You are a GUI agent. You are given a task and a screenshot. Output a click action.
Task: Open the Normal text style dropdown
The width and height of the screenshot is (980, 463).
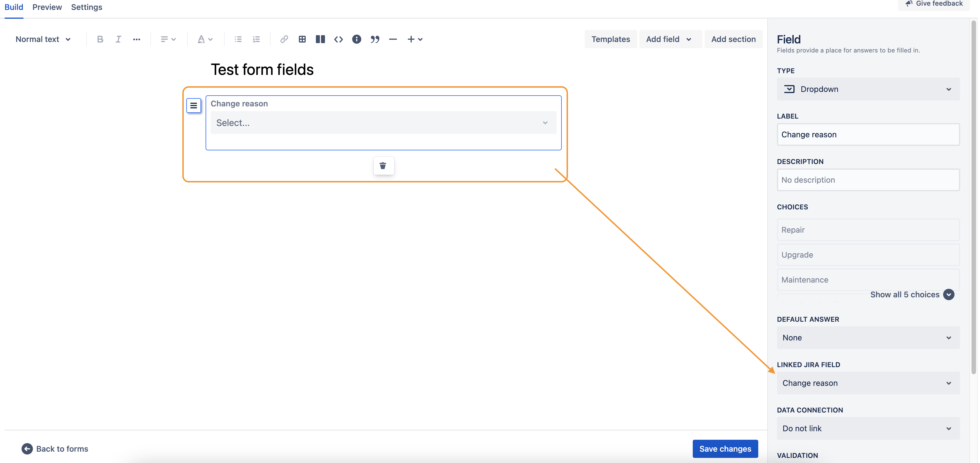[x=43, y=39]
